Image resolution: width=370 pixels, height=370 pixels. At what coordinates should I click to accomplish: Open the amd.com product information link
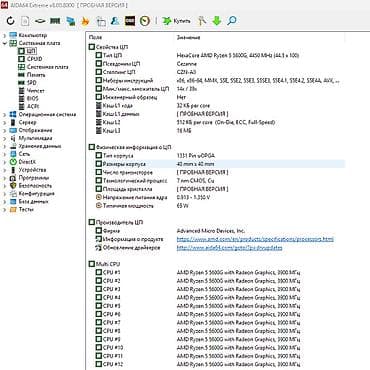click(x=255, y=239)
